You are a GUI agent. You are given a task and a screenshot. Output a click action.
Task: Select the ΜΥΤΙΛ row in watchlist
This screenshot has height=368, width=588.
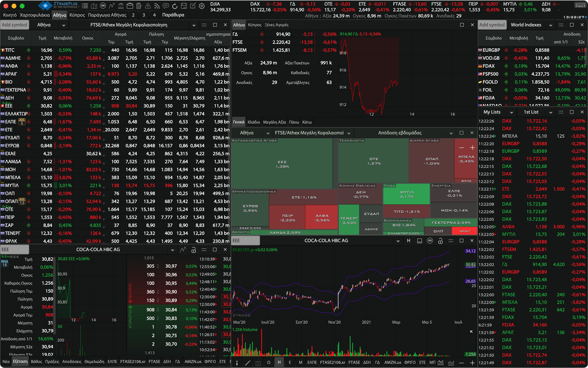[116, 186]
